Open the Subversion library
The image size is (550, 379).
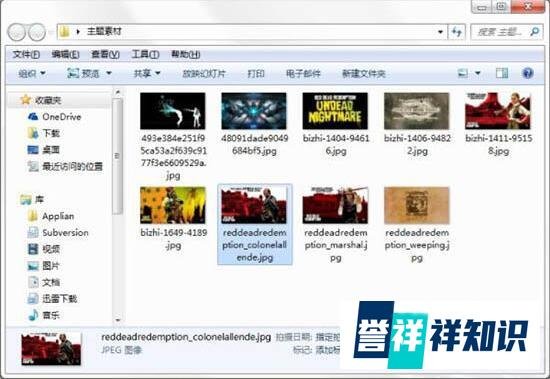pyautogui.click(x=58, y=232)
